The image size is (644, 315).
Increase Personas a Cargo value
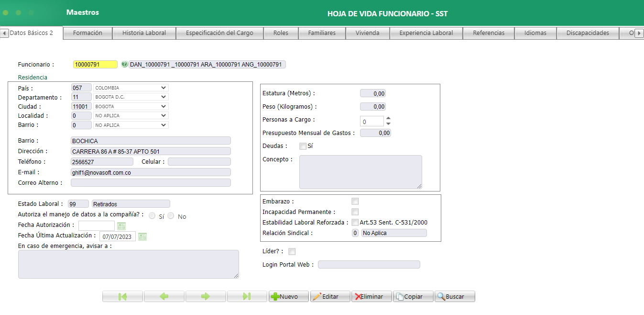(388, 118)
